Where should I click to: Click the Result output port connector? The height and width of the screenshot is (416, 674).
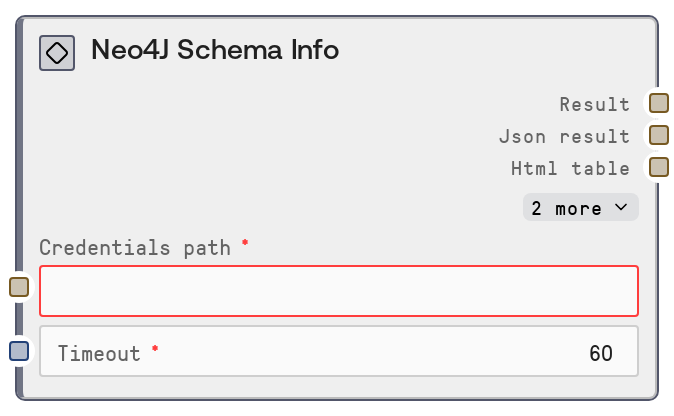[658, 103]
